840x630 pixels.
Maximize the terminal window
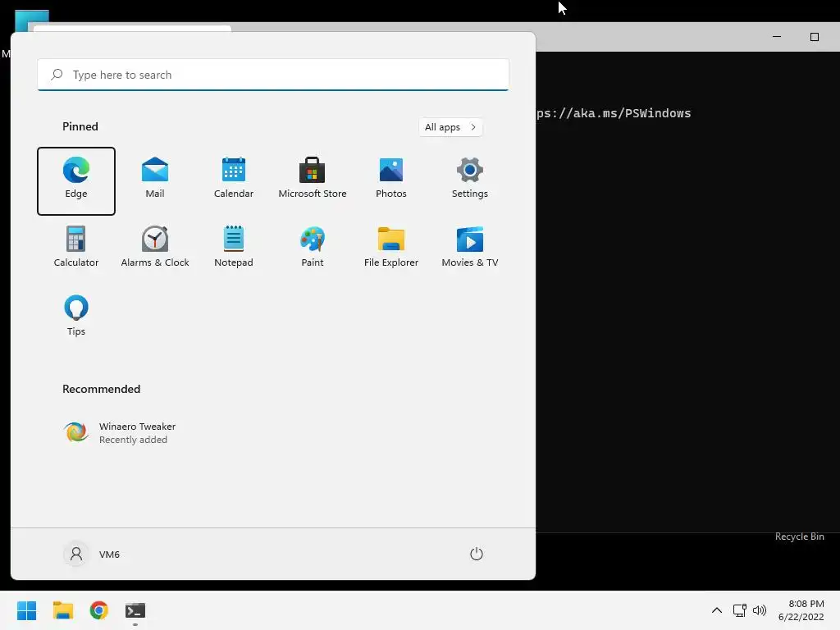tap(815, 37)
